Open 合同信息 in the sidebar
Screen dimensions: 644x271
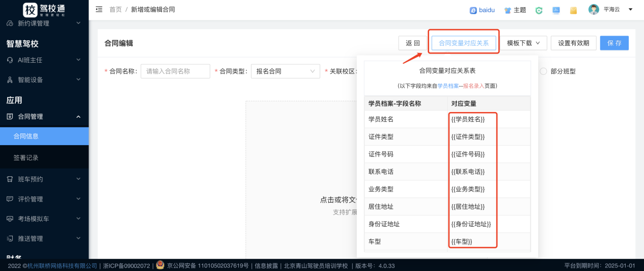click(44, 137)
